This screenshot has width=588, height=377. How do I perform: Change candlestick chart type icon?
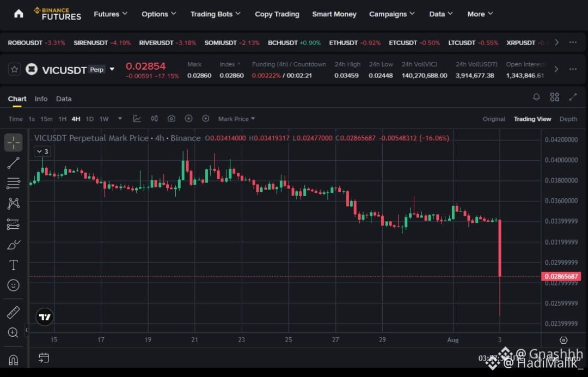point(154,119)
